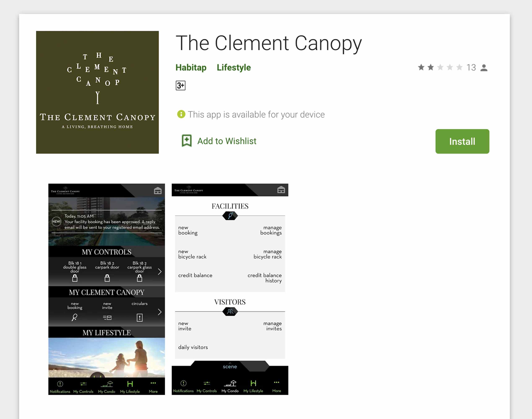Screen dimensions: 532x419
Task: Click the carpark door lock icon
Action: point(107,278)
